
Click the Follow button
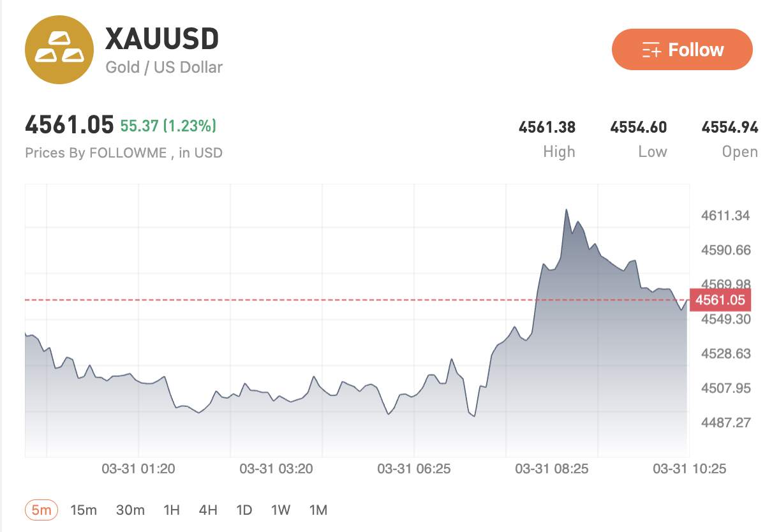[682, 50]
